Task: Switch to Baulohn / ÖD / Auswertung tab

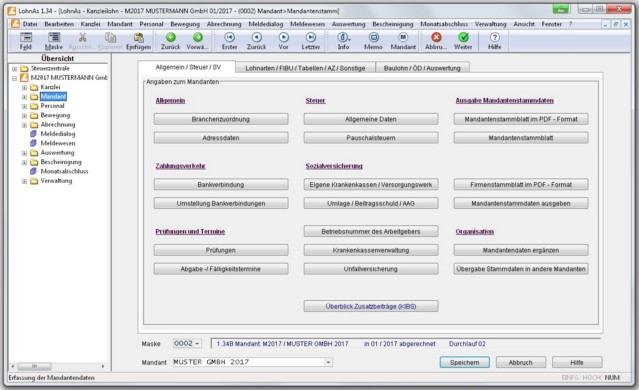Action: pyautogui.click(x=422, y=68)
